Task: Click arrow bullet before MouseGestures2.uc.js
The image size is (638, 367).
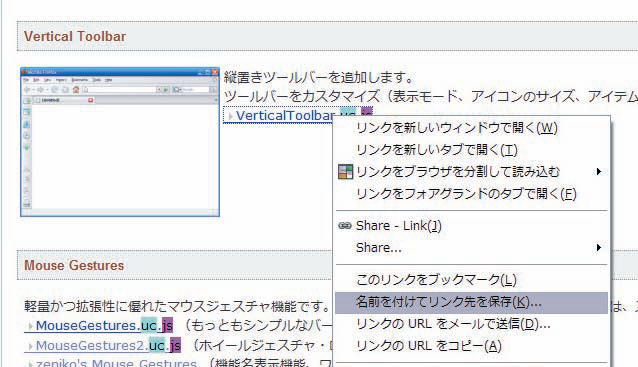Action: 31,346
